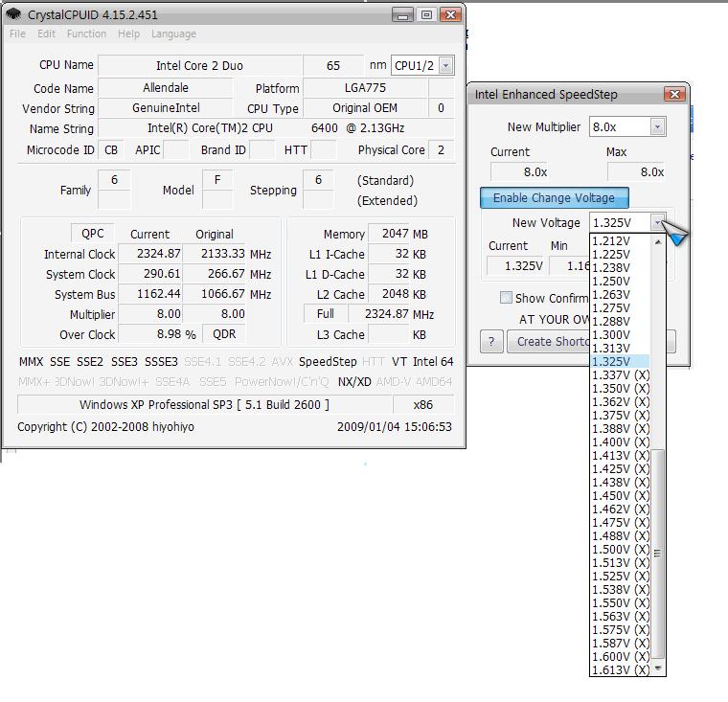This screenshot has height=702, width=728.
Task: Select 1.212V in voltage list
Action: [x=620, y=241]
